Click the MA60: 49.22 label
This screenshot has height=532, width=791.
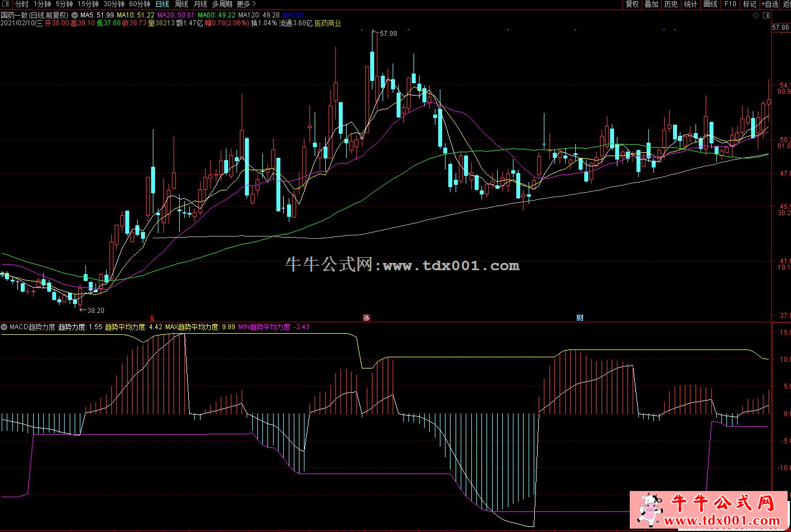coord(216,15)
